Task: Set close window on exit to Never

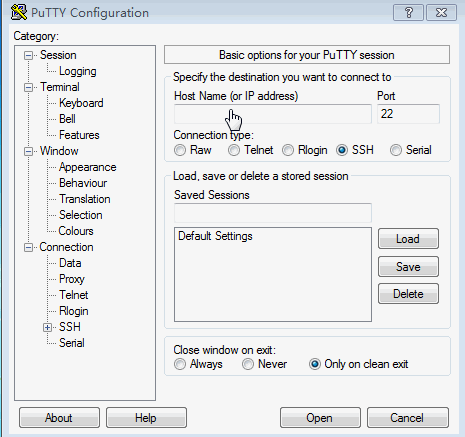Action: pos(248,364)
